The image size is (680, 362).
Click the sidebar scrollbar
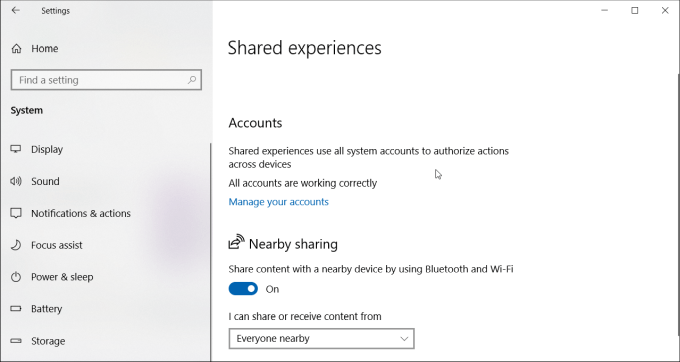[x=211, y=251]
